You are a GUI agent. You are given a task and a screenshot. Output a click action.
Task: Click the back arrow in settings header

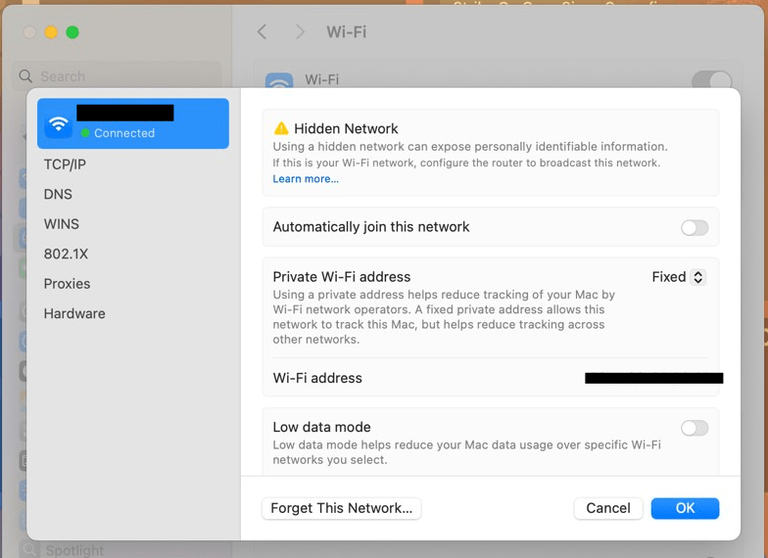click(x=262, y=32)
